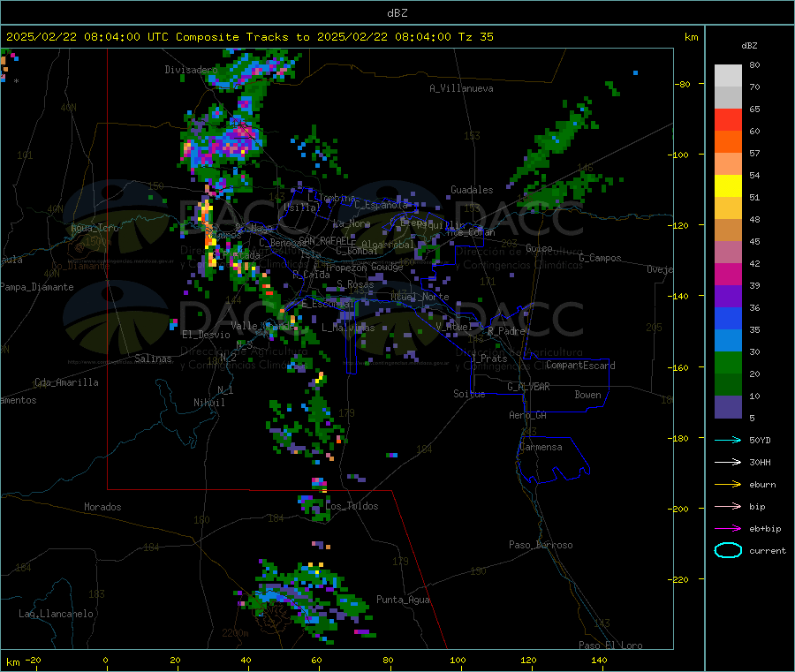The image size is (795, 672).
Task: Click the '140' tick on the bottom axis
Action: [599, 660]
